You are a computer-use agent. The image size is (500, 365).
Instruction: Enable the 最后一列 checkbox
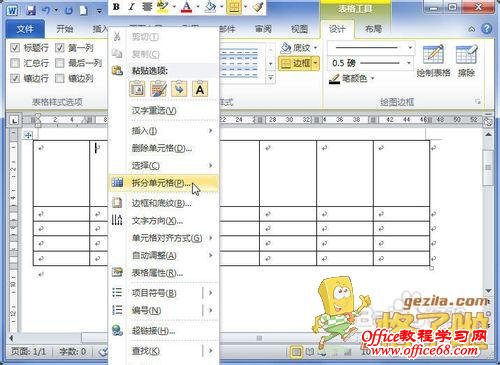tap(60, 63)
